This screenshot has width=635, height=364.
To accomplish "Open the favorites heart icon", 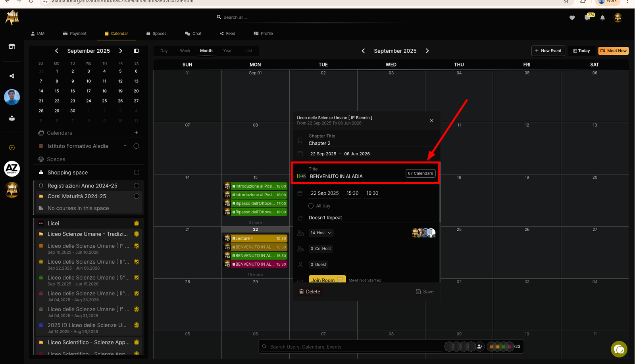I will coord(572,18).
